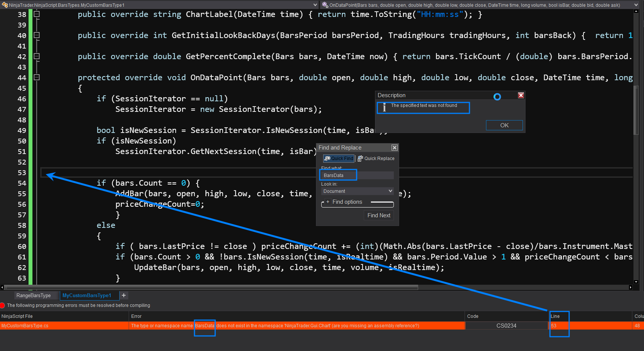Expand the Find options section

327,202
